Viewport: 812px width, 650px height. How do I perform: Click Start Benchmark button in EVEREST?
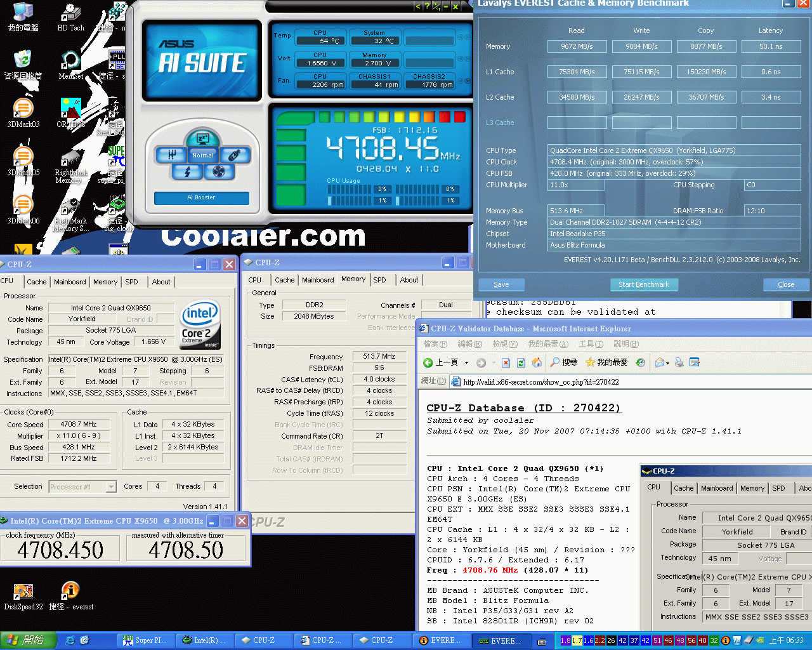point(644,284)
